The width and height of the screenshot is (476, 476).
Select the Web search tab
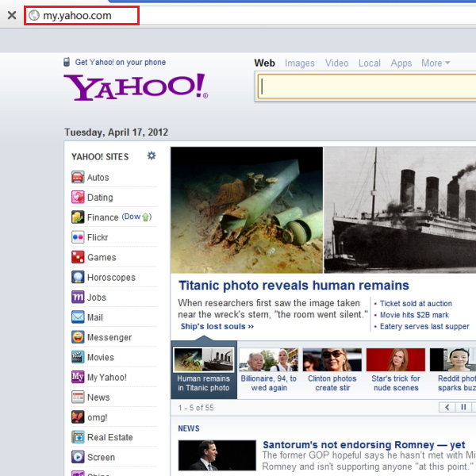(x=264, y=63)
